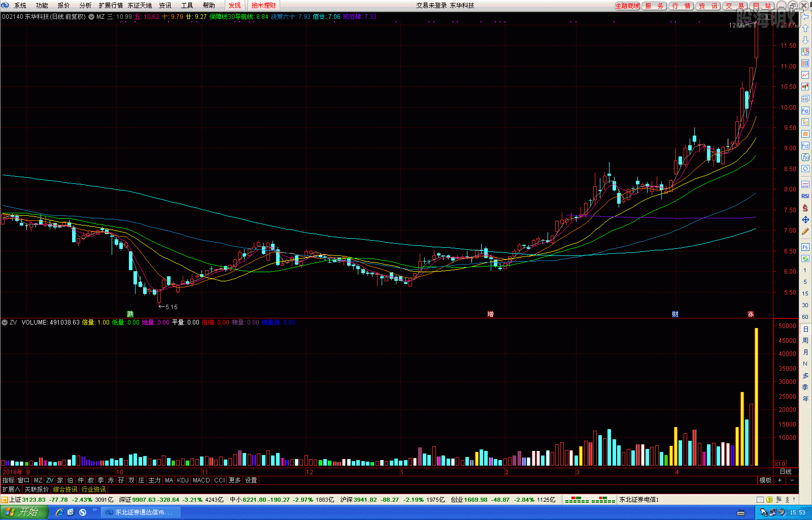Click the blue 财 marker on timeline
Screen dimensions: 812x520
point(675,314)
